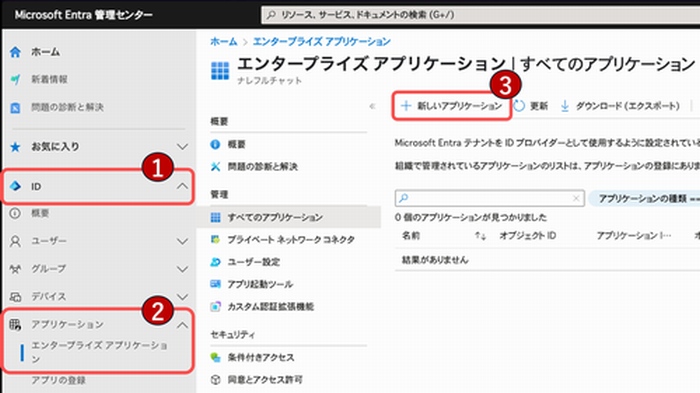Click the 同意とアクセス許可 cube icon
The image size is (700, 393).
pos(215,380)
